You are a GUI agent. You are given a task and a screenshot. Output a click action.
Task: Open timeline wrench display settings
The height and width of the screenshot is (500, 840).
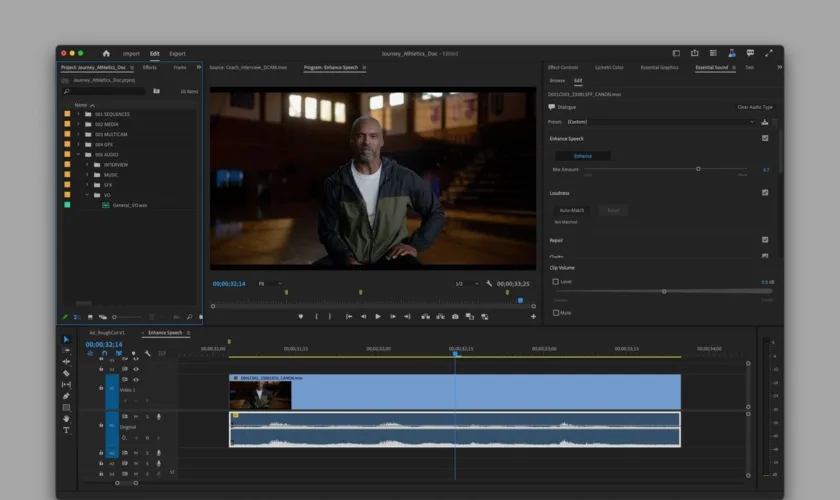(x=147, y=353)
